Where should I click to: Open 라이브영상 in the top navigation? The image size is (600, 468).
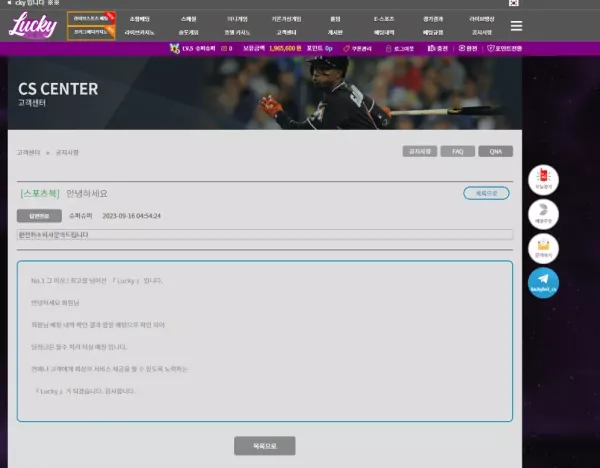(482, 19)
